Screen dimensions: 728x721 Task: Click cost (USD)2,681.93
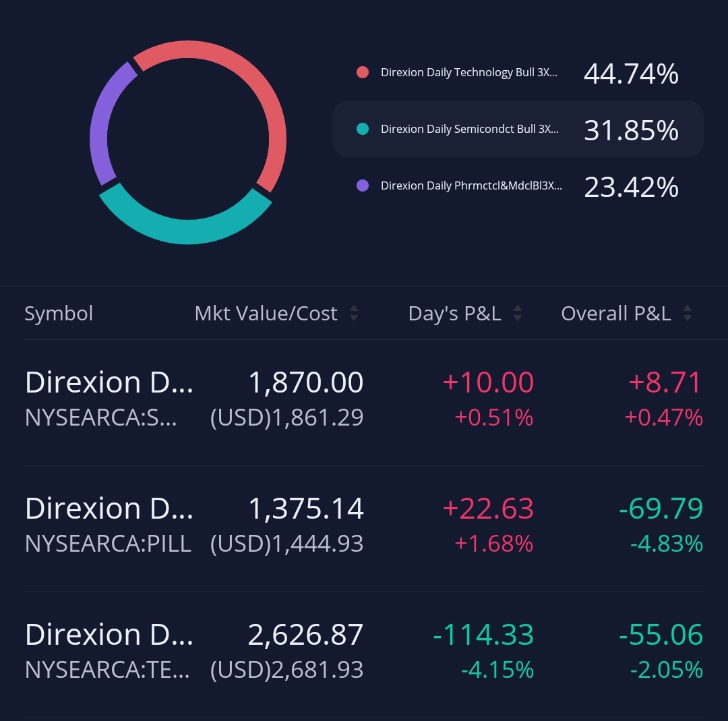tap(286, 670)
